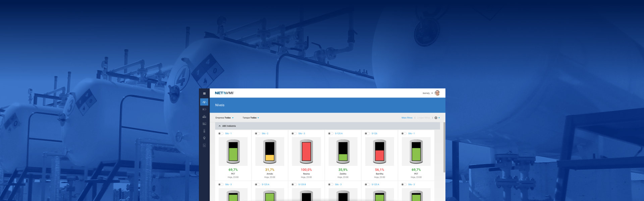Screen dimensions: 644x201
Task: Open the Silo - 2 link
Action: [265, 134]
